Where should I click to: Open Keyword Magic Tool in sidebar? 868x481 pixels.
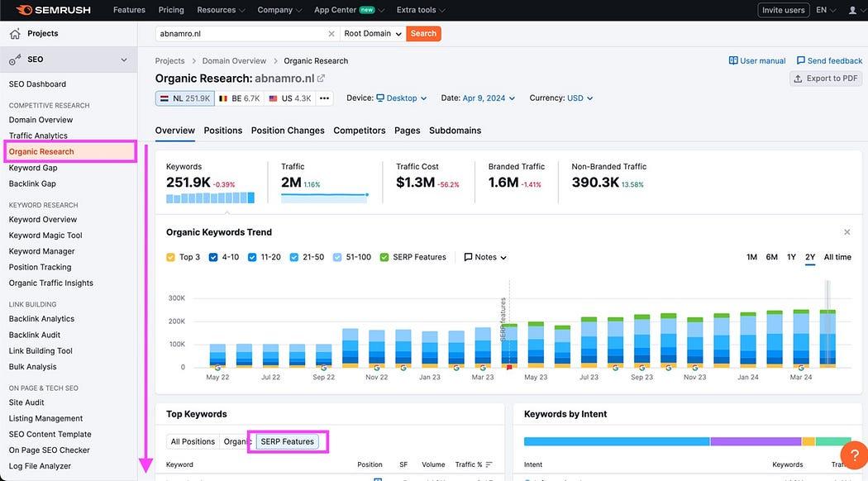[45, 236]
